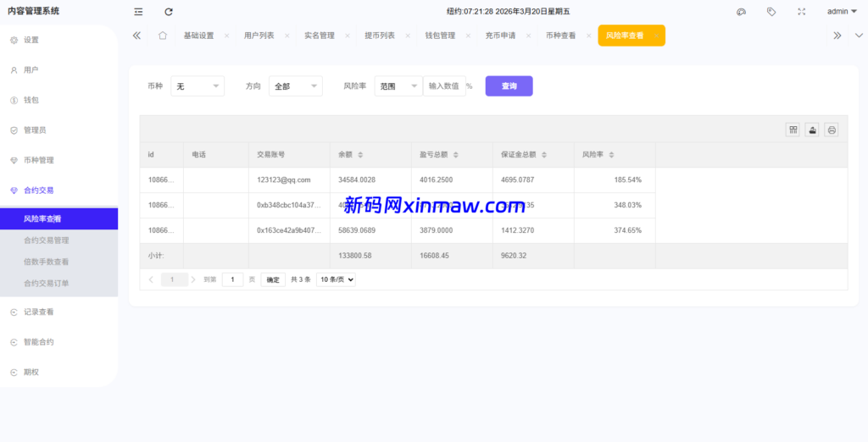The image size is (868, 442).
Task: Go to the home tab icon
Action: [162, 36]
